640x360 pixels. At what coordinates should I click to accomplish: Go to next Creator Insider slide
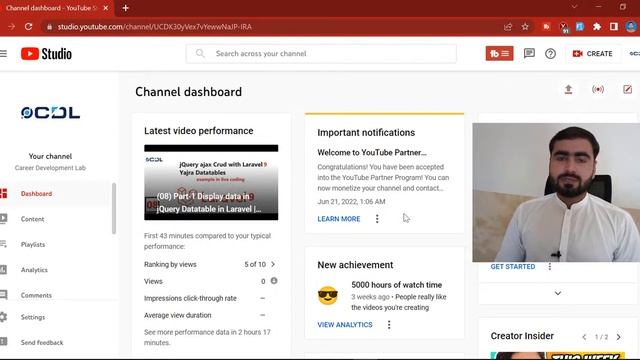click(x=619, y=337)
